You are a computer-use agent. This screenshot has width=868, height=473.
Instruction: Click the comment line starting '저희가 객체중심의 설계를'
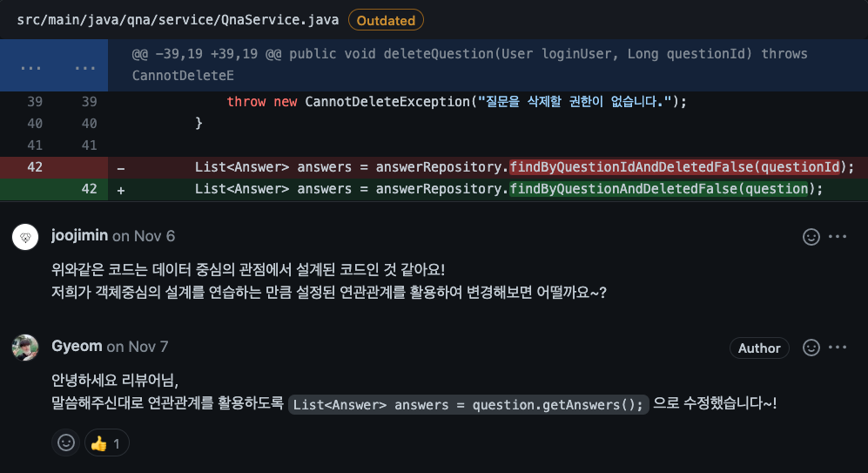tap(329, 292)
